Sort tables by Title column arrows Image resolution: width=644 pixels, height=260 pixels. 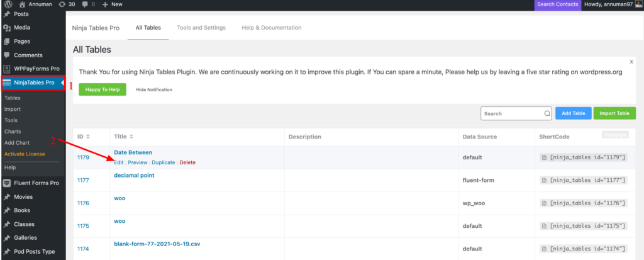pos(131,137)
